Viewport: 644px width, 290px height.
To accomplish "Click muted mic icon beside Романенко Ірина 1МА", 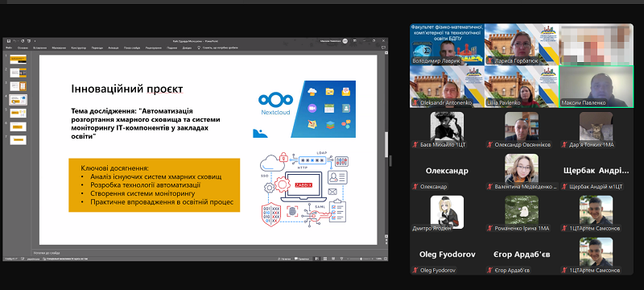I will click(489, 229).
